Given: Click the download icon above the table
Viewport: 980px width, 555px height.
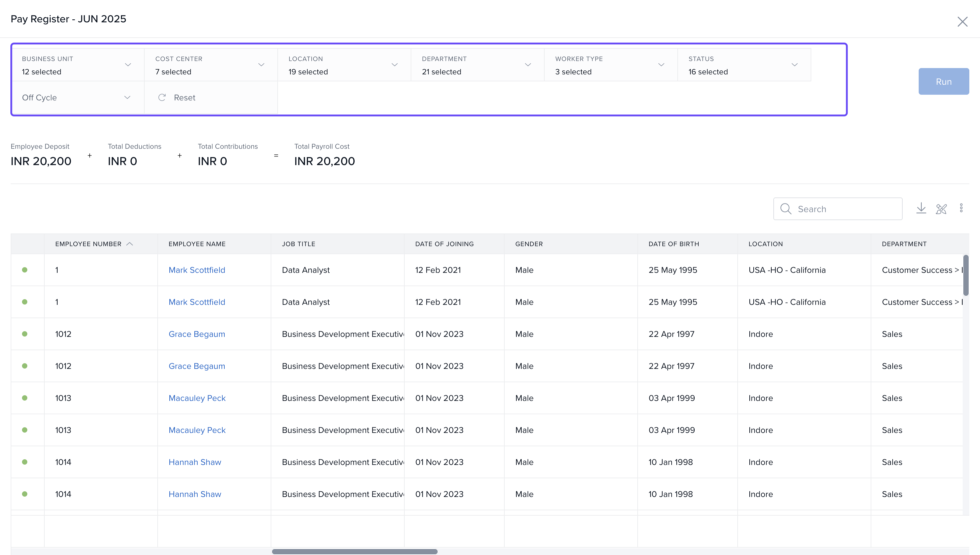Looking at the screenshot, I should (x=921, y=208).
